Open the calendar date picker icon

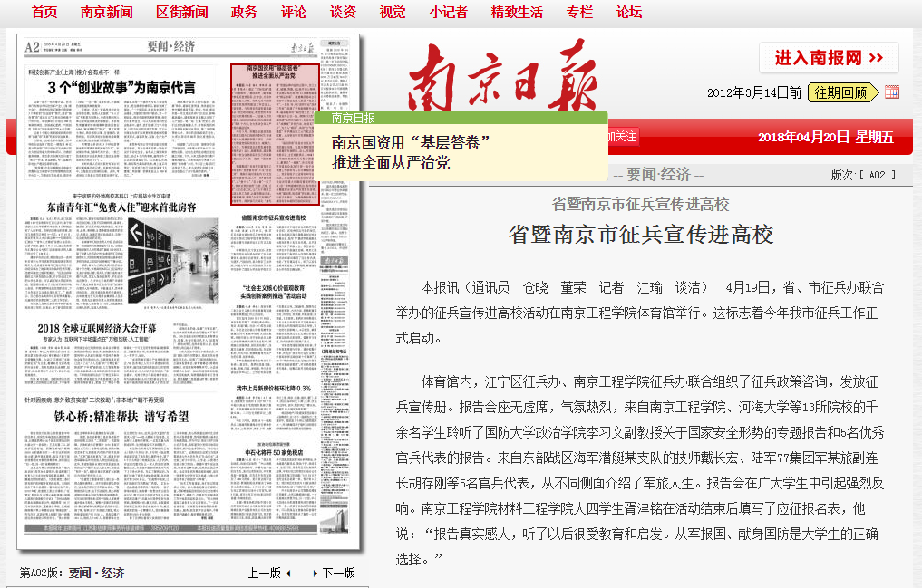891,92
